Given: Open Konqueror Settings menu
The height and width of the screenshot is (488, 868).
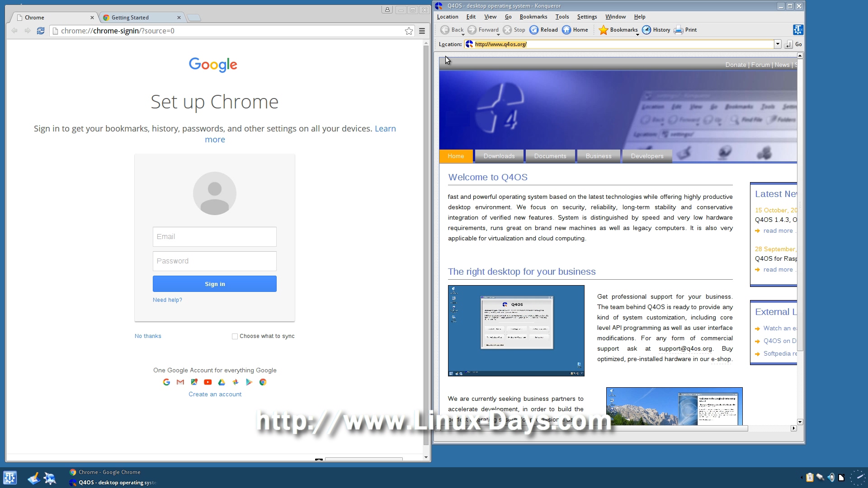Looking at the screenshot, I should click(587, 17).
